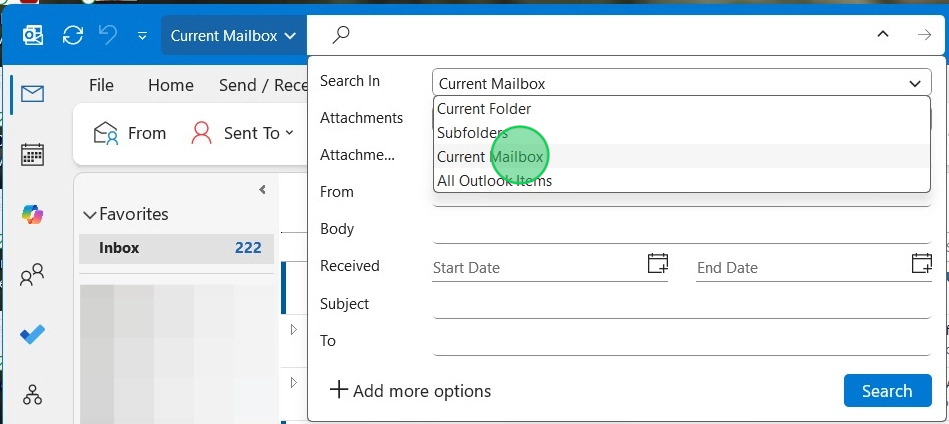Open Copilot from the sidebar
This screenshot has height=424, width=949.
point(32,215)
